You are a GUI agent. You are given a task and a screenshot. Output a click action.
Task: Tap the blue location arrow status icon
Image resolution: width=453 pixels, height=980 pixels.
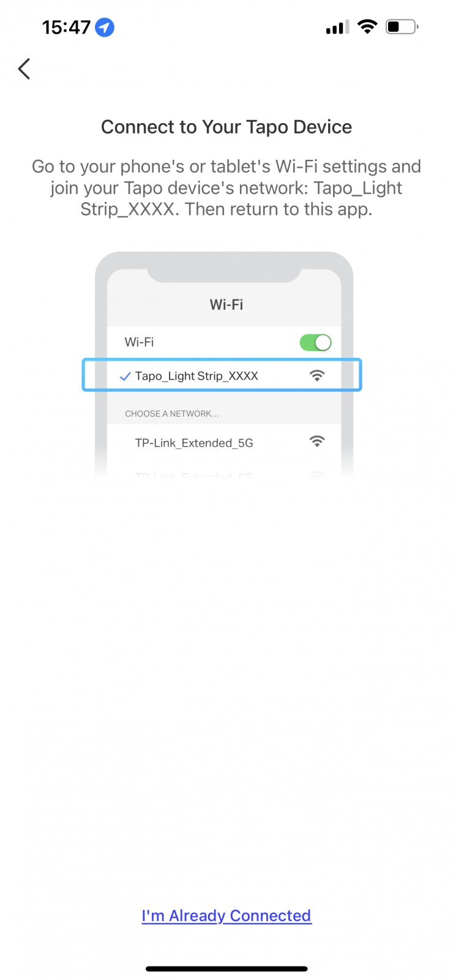point(105,28)
